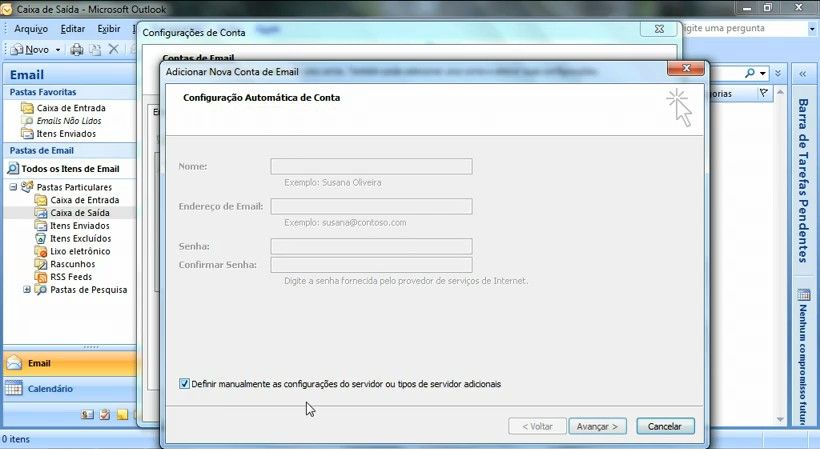Select the Lixo eletrônico folder
The image size is (820, 449).
click(80, 251)
